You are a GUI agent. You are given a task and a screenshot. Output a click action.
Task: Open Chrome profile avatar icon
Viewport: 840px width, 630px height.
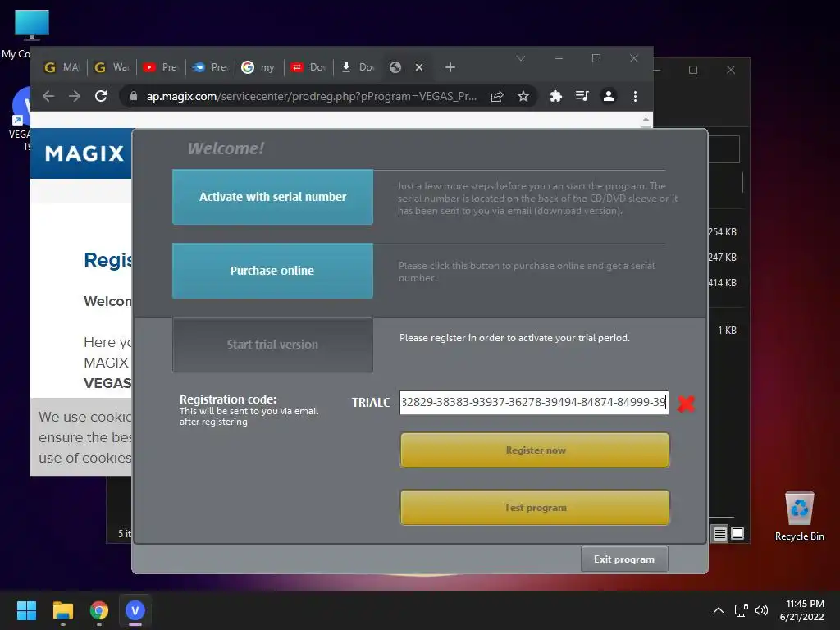click(609, 96)
